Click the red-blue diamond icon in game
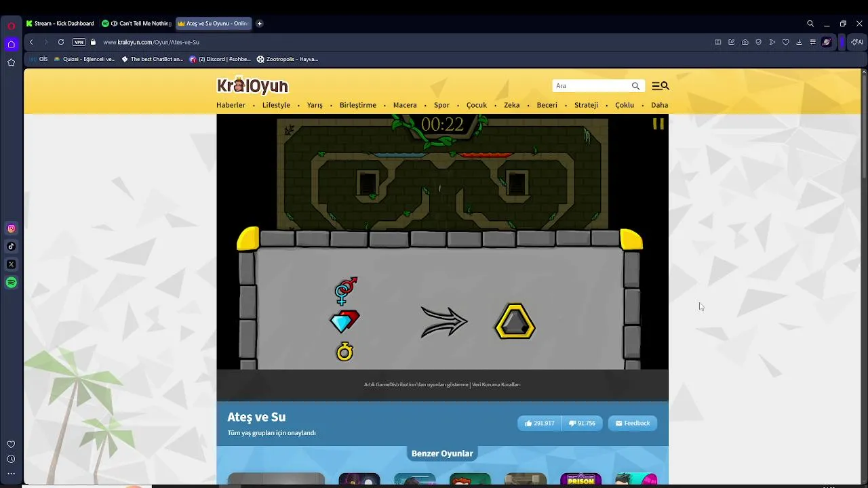868x488 pixels. click(x=344, y=321)
